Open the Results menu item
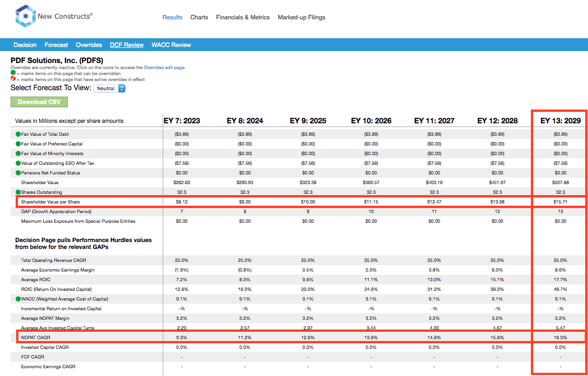Screen dimensions: 588x376 click(x=172, y=17)
